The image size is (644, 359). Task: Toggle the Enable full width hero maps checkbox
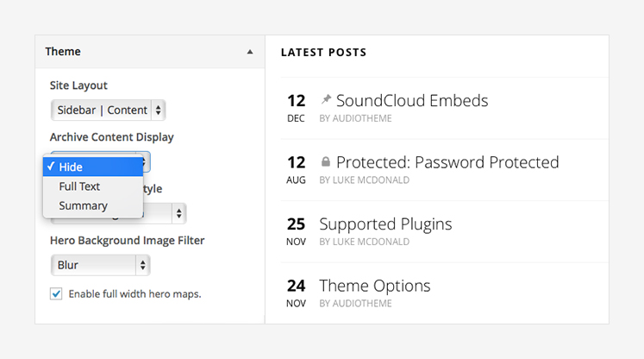coord(56,294)
